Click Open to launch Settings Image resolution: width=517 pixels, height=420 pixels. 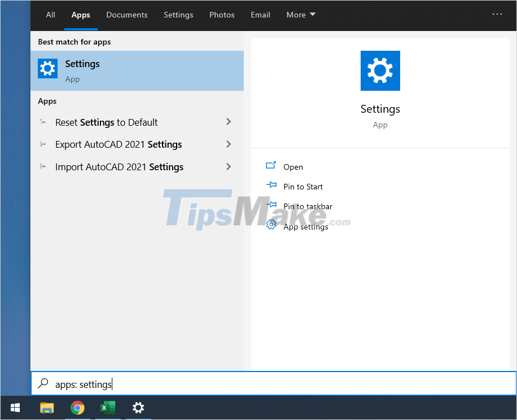[x=293, y=166]
